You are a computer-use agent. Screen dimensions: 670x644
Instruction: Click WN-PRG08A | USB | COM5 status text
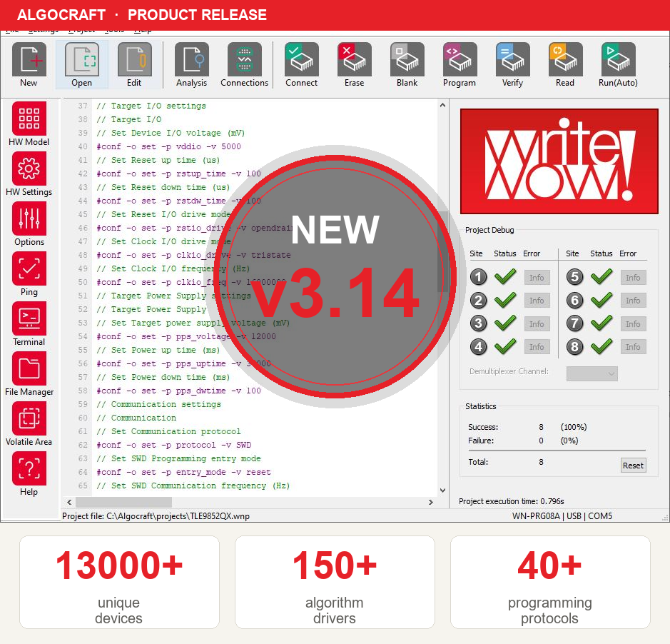pyautogui.click(x=562, y=516)
